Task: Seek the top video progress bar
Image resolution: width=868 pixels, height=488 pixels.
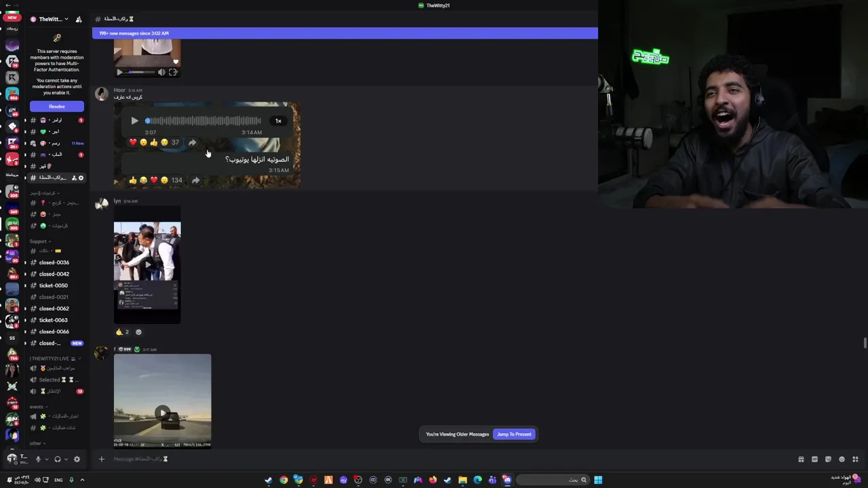Action: (x=141, y=72)
